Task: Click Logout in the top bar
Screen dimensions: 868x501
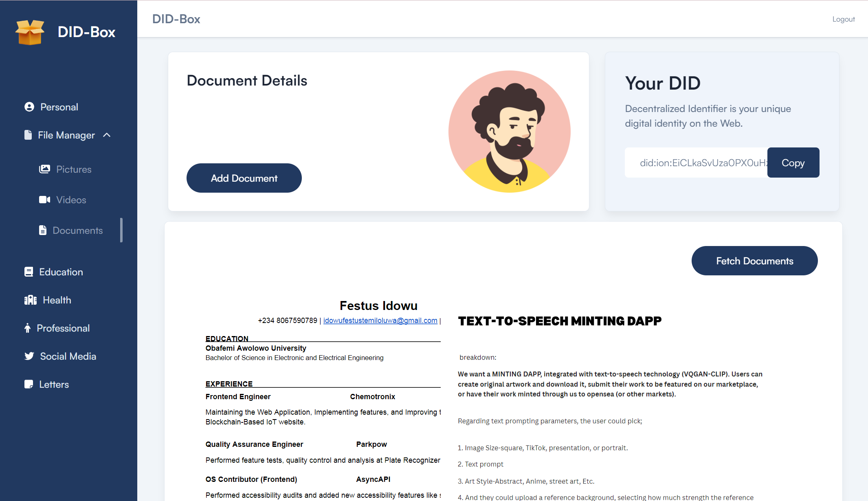Action: point(843,19)
